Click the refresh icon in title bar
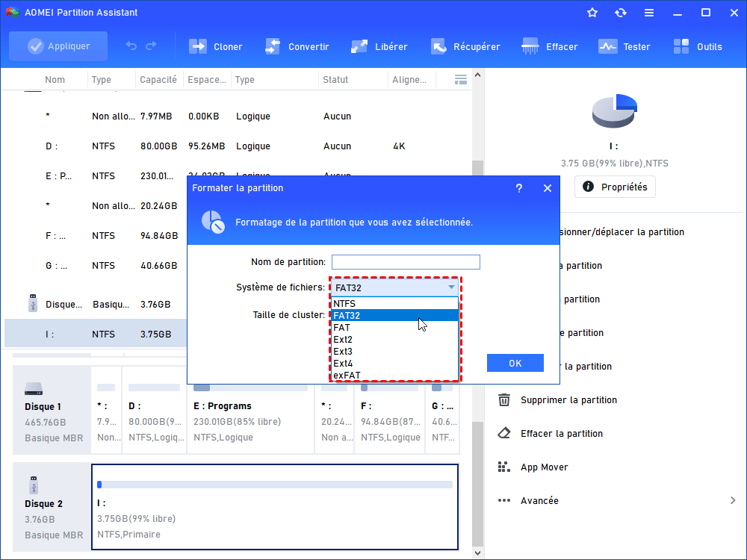Screen dimensions: 747x560 [620, 13]
